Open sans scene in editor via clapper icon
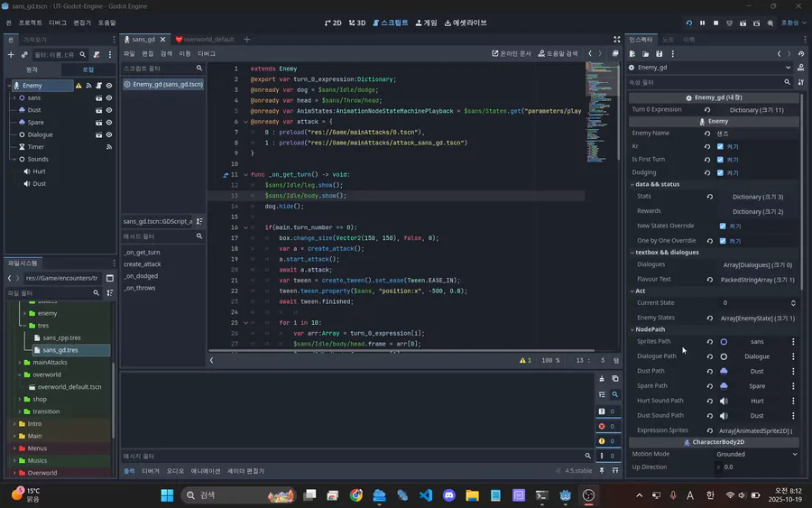Viewport: 812px width, 508px height. click(x=98, y=97)
